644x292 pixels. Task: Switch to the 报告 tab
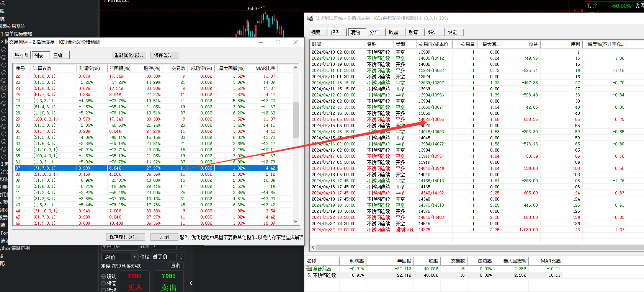[335, 32]
